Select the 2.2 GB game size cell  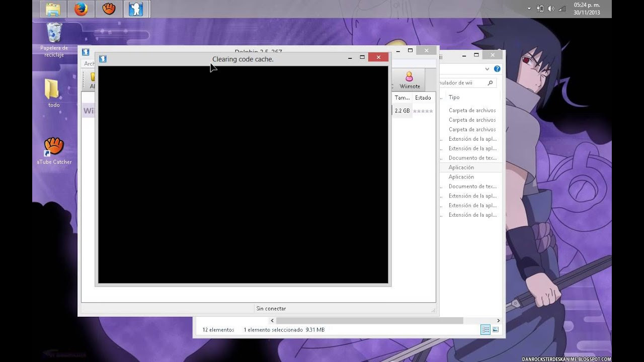[x=402, y=111]
